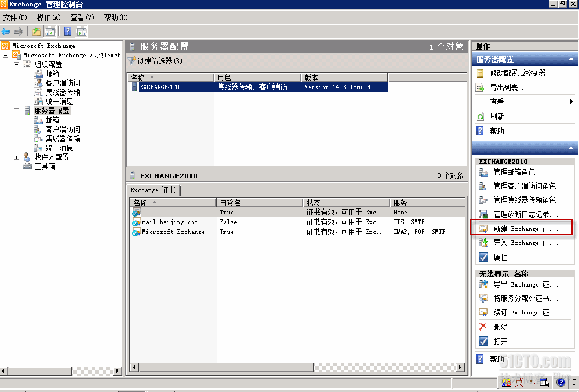
Task: Sort certificates by 服务 column header
Action: pyautogui.click(x=428, y=203)
